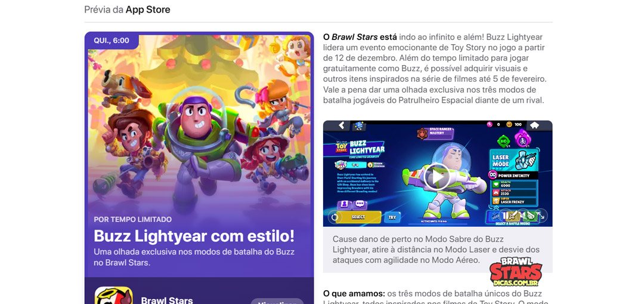Click the 100 coins counter in screenshot
Screen dimensions: 644x304
click(514, 124)
